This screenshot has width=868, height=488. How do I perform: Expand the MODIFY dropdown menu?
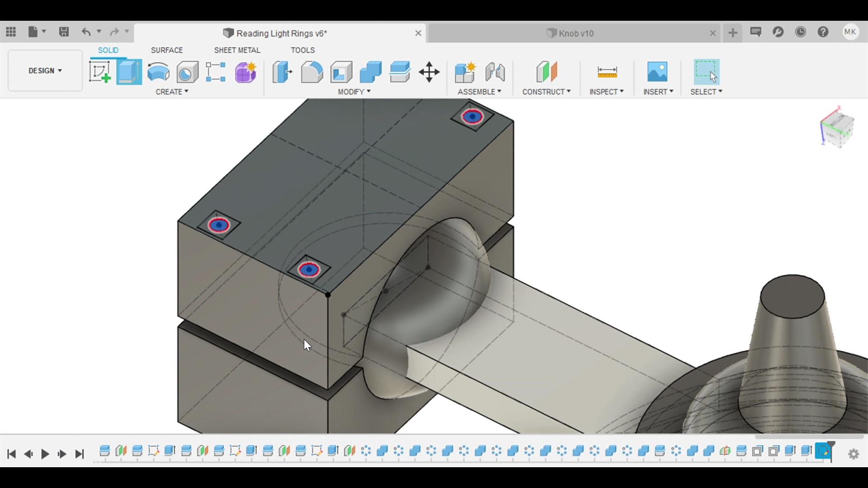click(x=354, y=92)
